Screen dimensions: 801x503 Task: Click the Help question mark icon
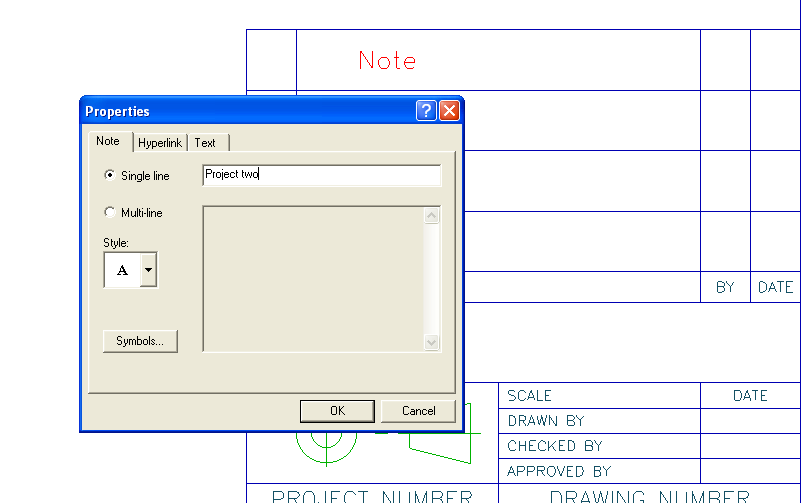[426, 110]
